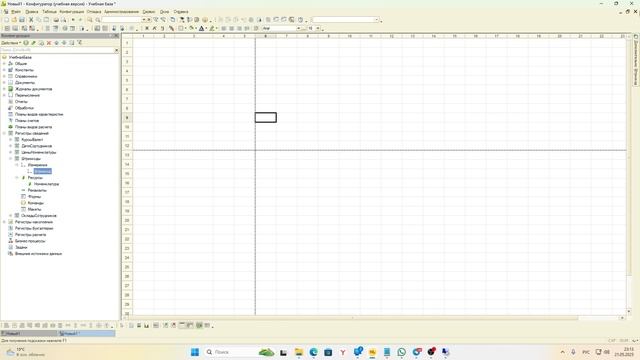This screenshot has width=640, height=360.
Task: Open the Таблица menu
Action: pyautogui.click(x=49, y=12)
